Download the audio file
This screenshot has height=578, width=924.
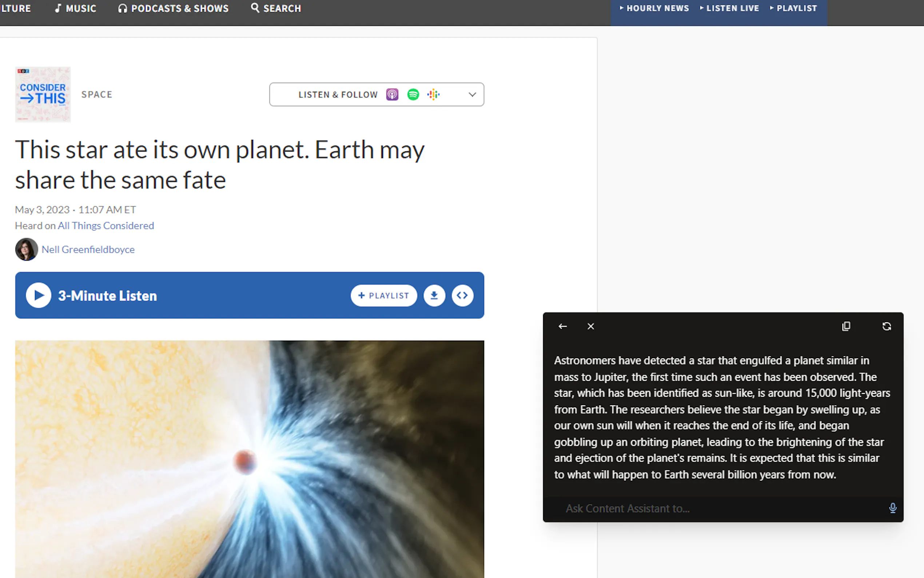coord(434,295)
